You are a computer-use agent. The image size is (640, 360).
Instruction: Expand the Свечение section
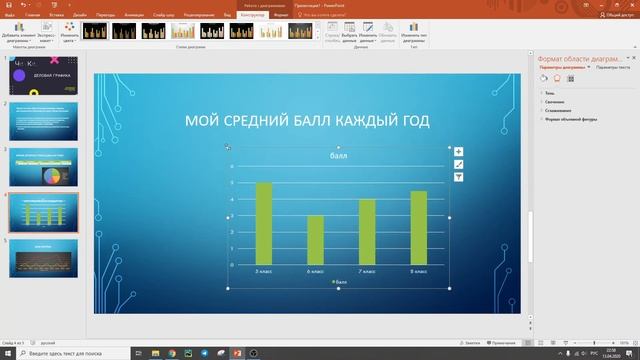(x=554, y=102)
